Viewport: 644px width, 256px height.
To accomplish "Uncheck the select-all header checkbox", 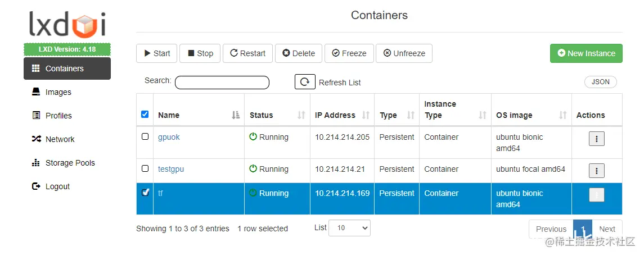I will (x=145, y=115).
